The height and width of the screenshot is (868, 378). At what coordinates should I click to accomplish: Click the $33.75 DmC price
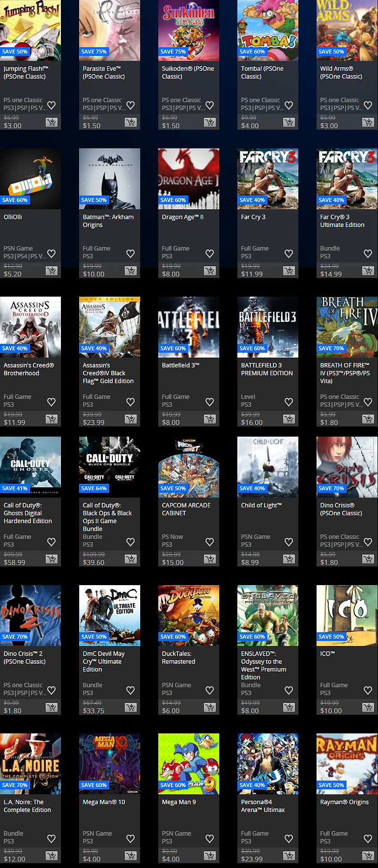[x=93, y=711]
